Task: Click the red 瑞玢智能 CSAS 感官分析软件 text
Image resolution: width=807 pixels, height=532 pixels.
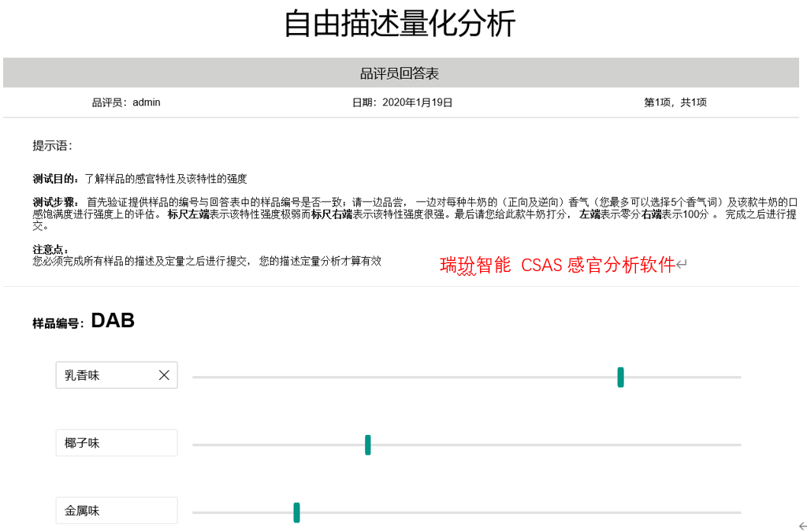Action: coord(557,266)
